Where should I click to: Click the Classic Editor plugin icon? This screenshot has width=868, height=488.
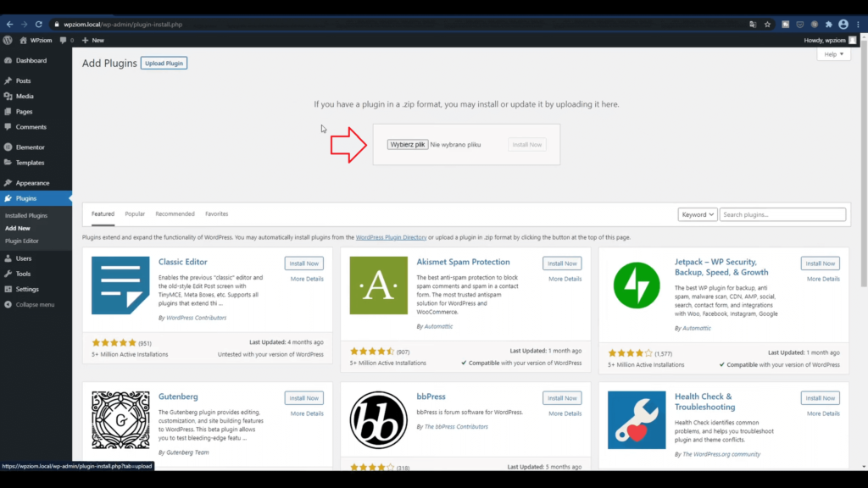click(x=120, y=286)
